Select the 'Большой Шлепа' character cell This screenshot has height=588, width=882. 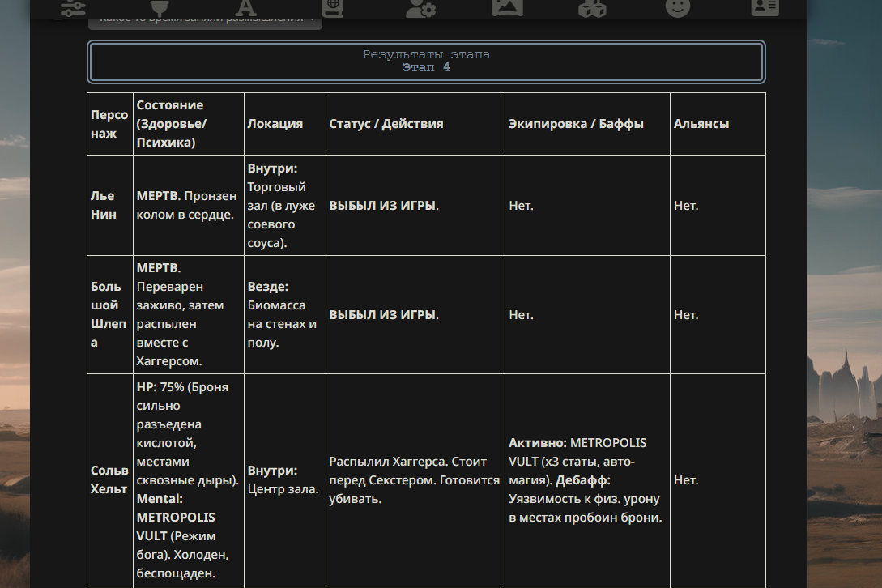(x=110, y=314)
